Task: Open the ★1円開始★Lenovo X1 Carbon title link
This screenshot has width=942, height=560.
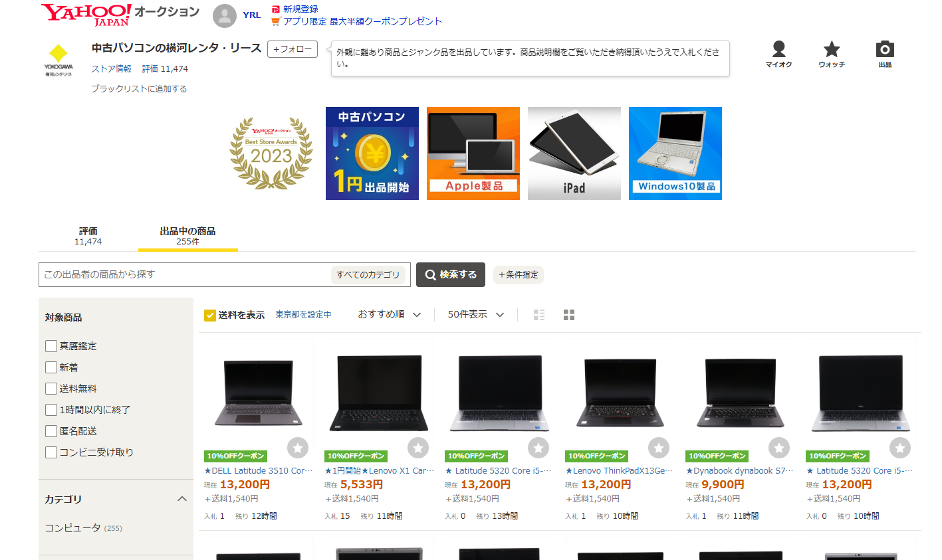Action: coord(379,471)
